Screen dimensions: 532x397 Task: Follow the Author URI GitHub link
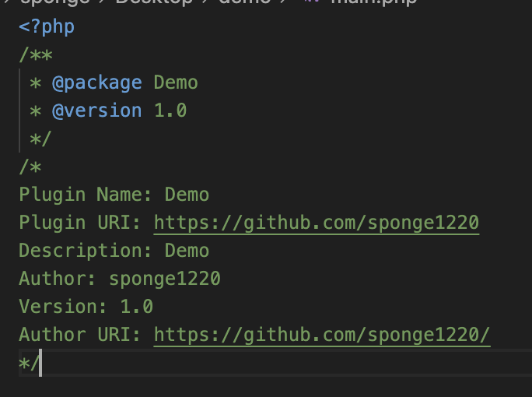[322, 335]
